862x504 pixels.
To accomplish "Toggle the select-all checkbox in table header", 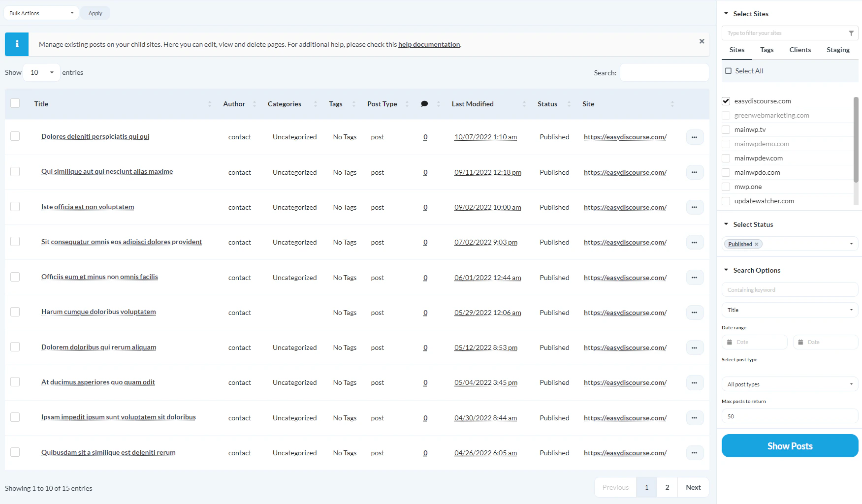I will point(15,103).
